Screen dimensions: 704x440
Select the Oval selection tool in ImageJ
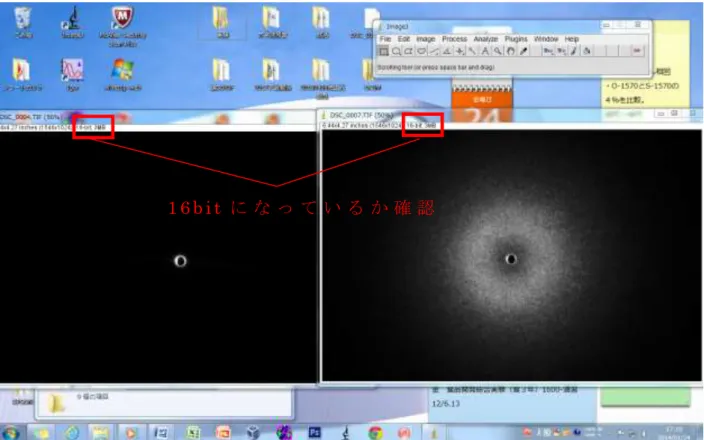396,51
